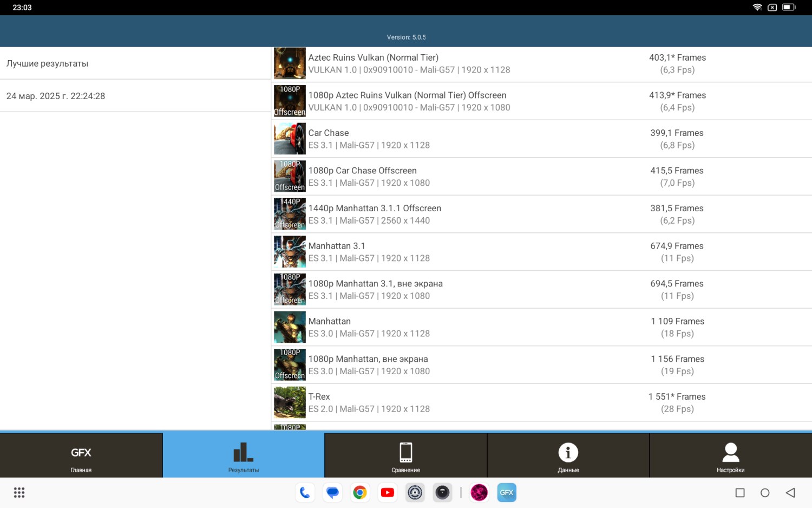
Task: Open the pink galaxy app in the dock
Action: 479,492
